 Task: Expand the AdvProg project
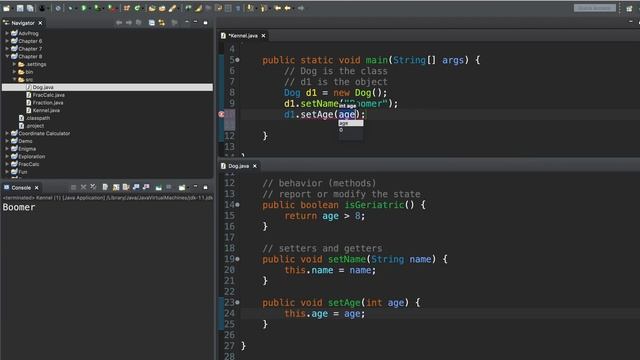(x=7, y=33)
